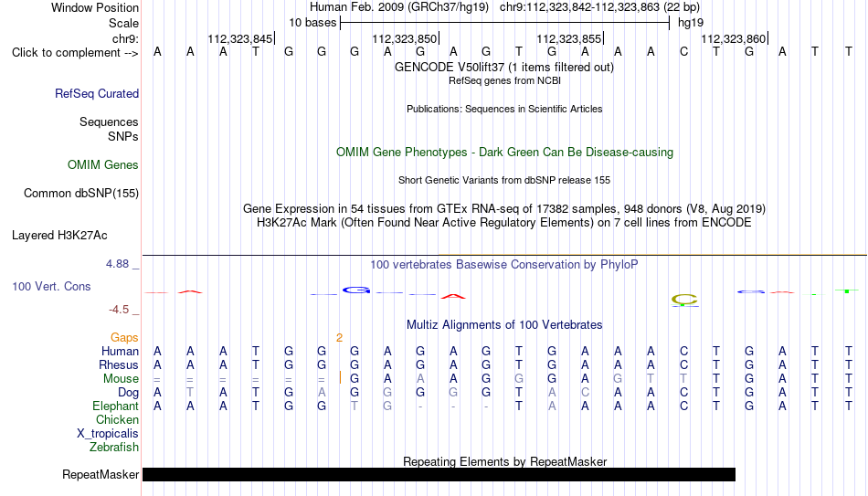Click the 112,323,850 ruler coordinate

[x=405, y=38]
